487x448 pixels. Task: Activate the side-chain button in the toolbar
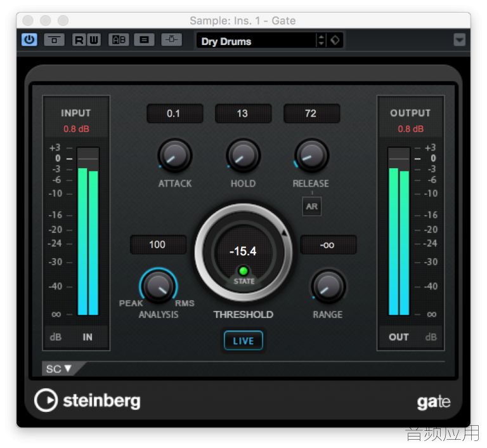pos(171,40)
